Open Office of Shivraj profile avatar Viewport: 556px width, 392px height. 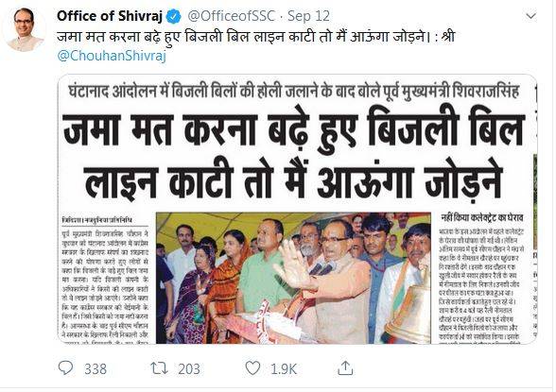[25, 29]
